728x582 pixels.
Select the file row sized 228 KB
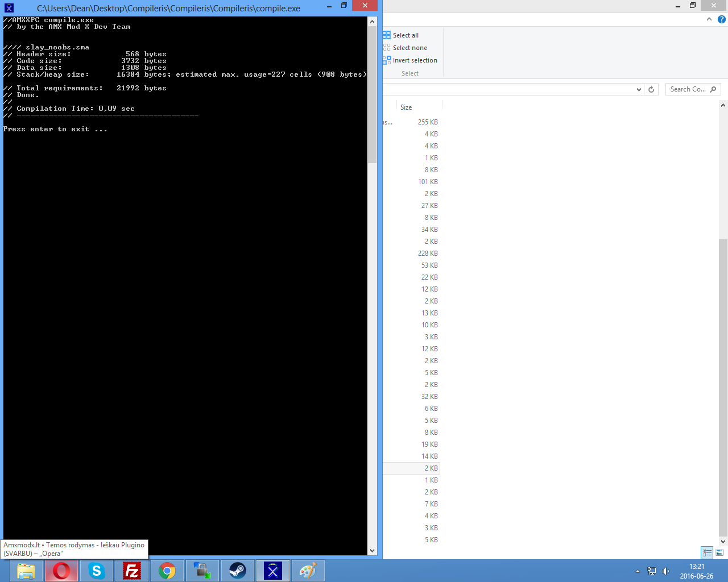(x=412, y=253)
